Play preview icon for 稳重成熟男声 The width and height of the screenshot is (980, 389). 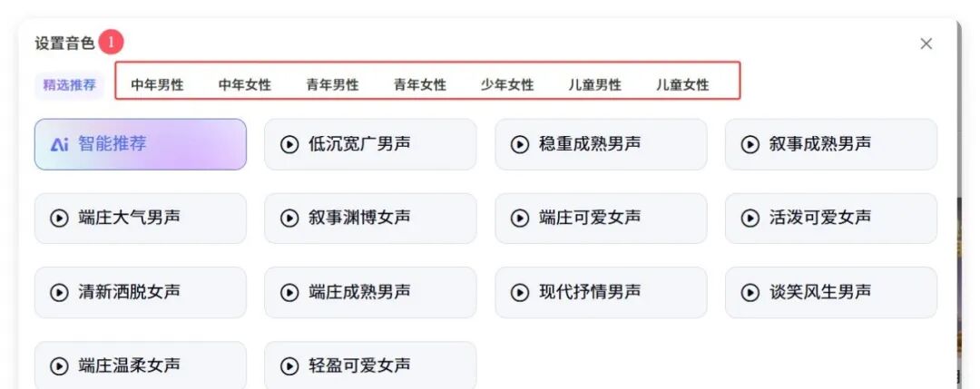[520, 144]
